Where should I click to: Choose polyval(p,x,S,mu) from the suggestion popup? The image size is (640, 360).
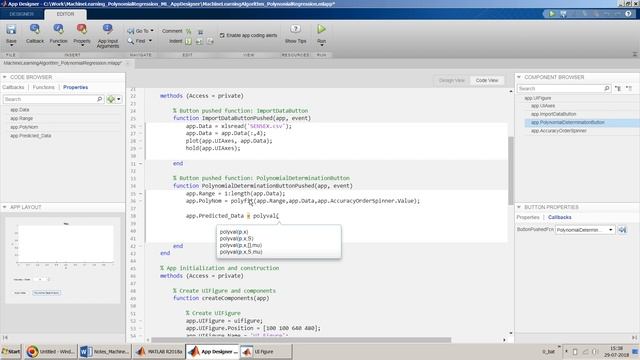241,252
